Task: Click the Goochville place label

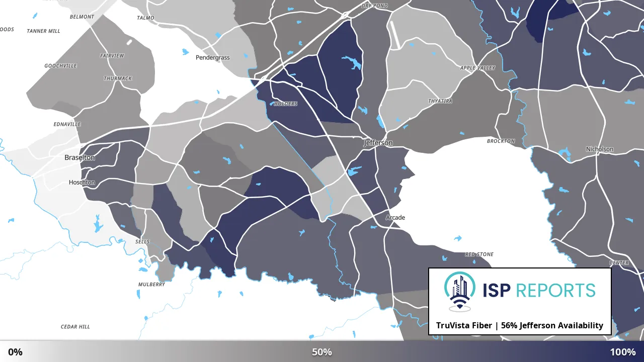Action: [x=61, y=65]
